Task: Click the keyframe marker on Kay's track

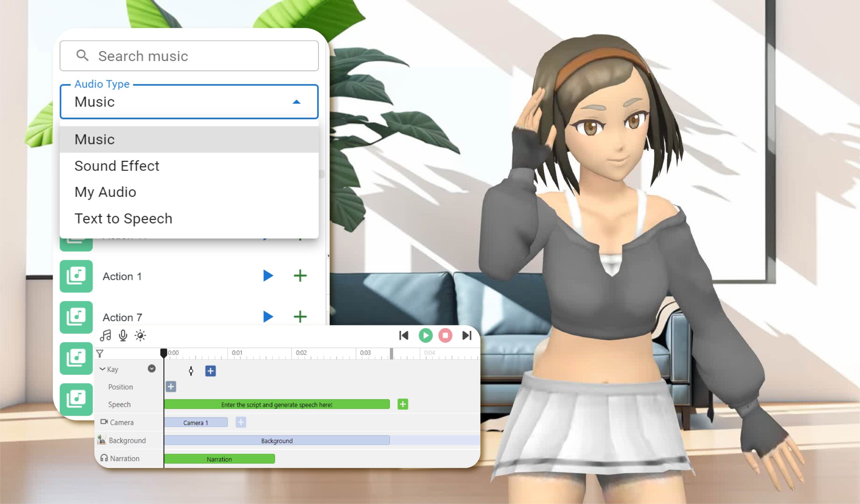Action: click(x=191, y=371)
